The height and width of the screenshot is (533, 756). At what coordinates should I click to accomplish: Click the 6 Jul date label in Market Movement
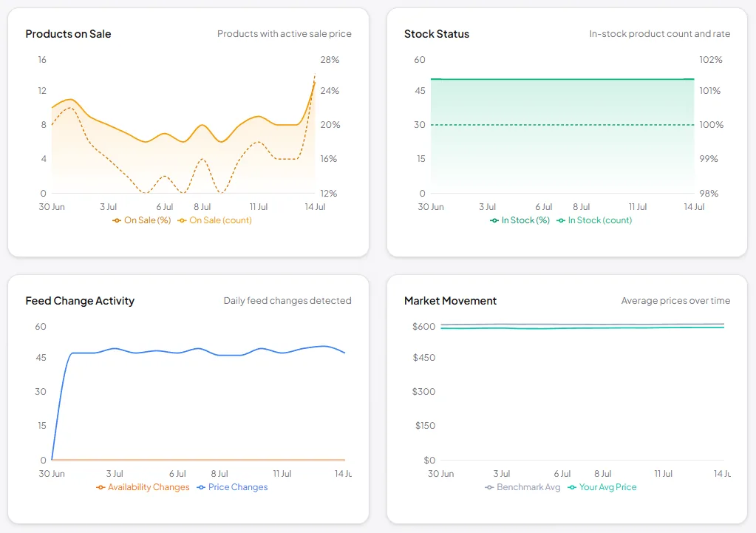pos(562,474)
